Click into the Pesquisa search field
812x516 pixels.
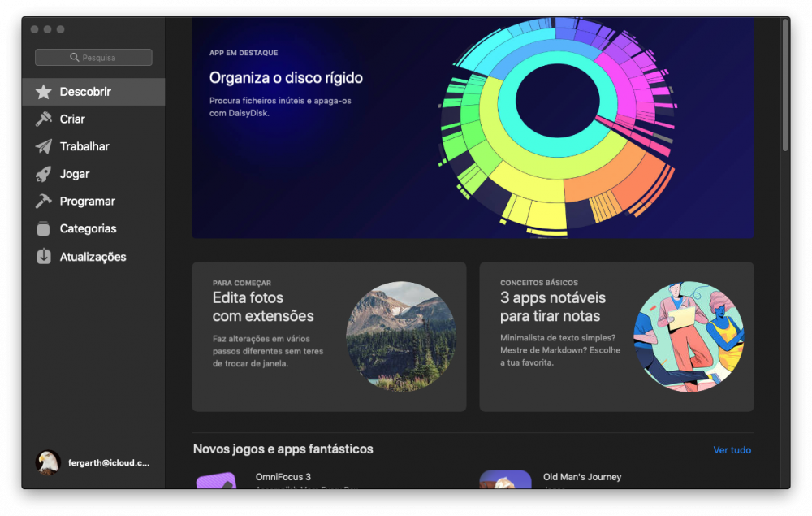93,57
